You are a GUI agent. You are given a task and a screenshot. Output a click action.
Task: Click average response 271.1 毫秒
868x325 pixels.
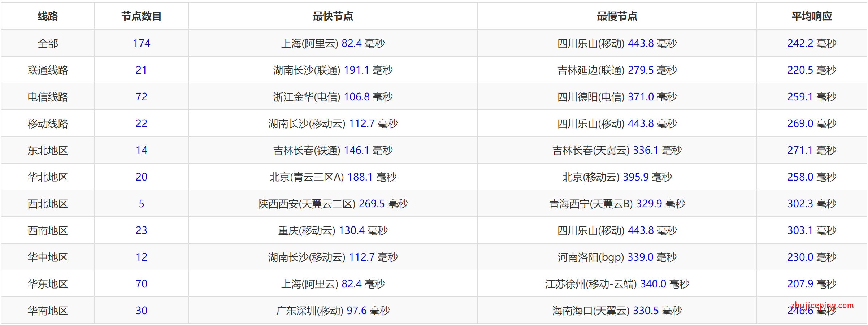[x=812, y=150]
